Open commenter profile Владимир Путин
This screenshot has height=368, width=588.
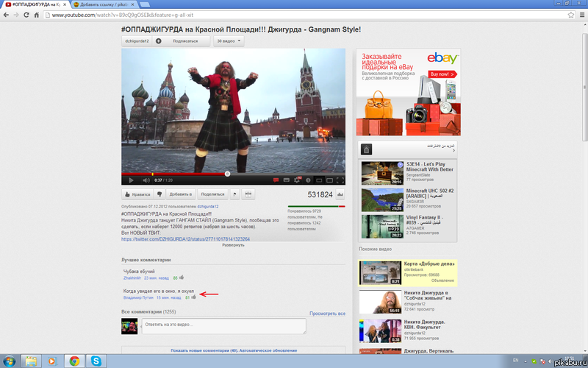[x=138, y=297]
